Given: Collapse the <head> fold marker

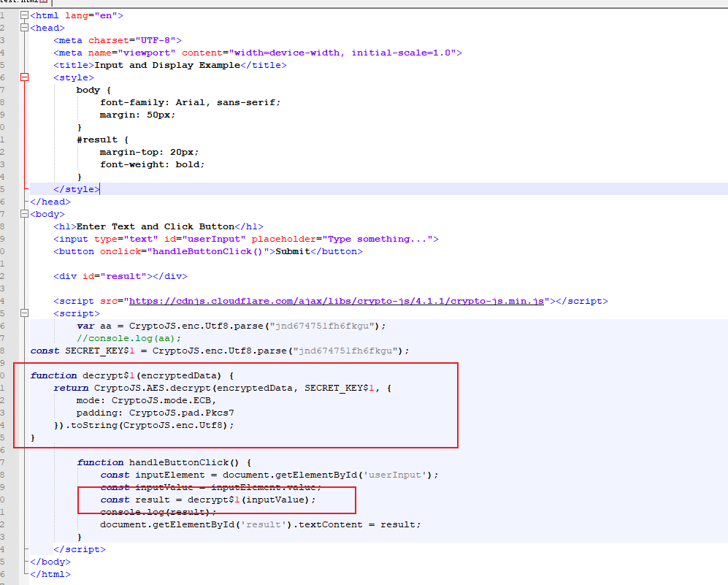Looking at the screenshot, I should pos(25,28).
